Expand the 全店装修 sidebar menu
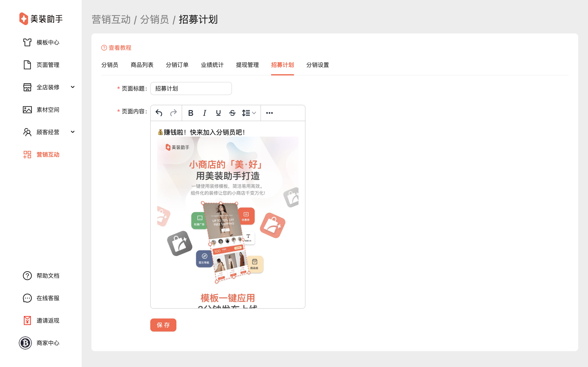The image size is (588, 367). click(73, 87)
